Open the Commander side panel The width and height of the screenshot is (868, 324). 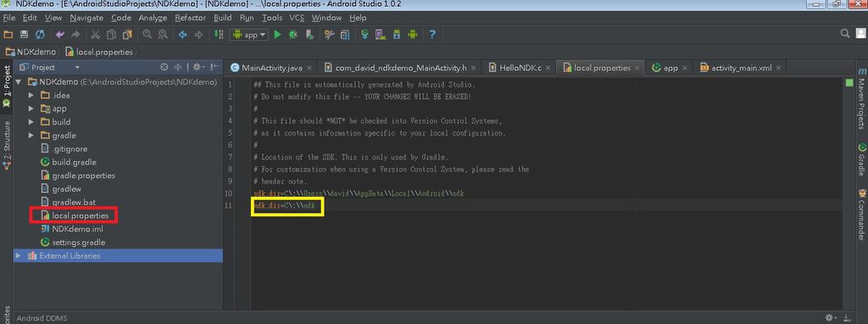point(862,215)
